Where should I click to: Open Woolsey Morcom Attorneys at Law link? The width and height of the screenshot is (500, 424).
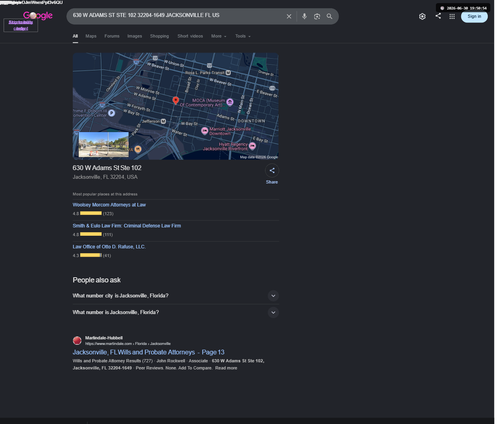pos(109,205)
